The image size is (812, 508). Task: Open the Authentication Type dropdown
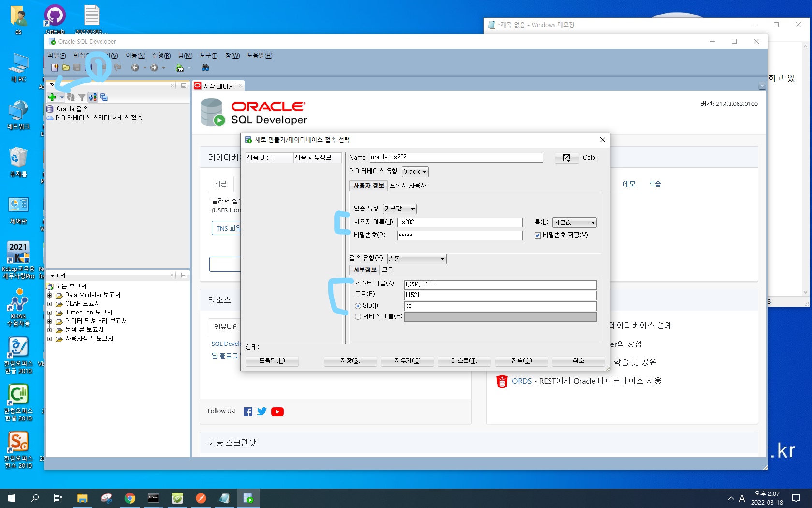pos(400,209)
